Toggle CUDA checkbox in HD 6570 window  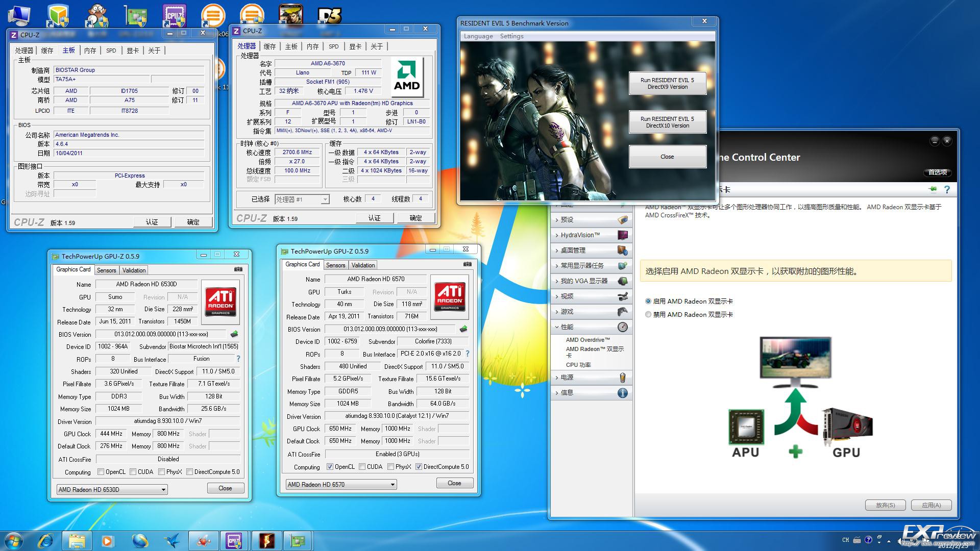(362, 467)
